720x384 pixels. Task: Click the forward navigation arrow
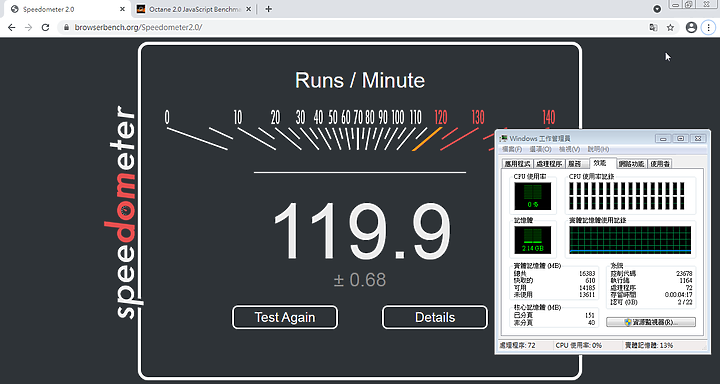click(28, 28)
